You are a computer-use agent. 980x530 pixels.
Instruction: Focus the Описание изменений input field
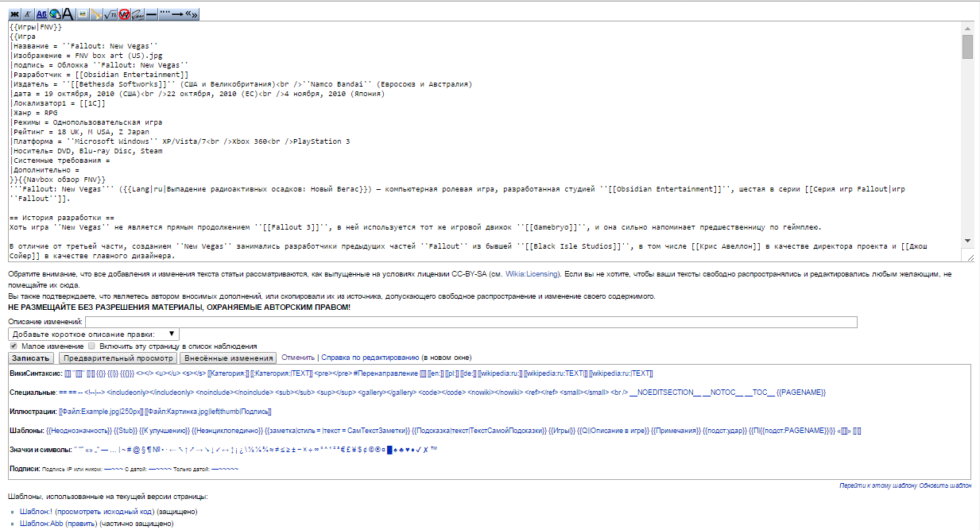click(471, 322)
